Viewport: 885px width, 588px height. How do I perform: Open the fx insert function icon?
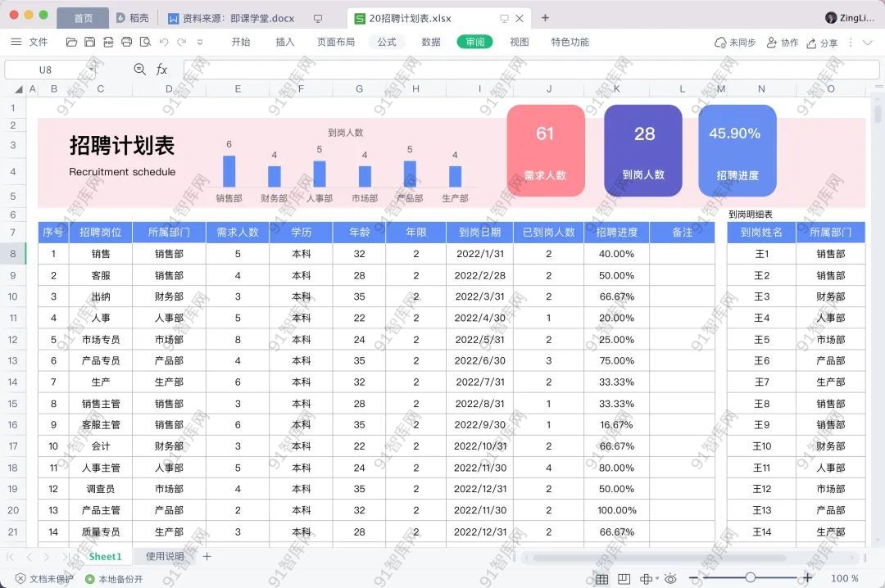pyautogui.click(x=162, y=70)
